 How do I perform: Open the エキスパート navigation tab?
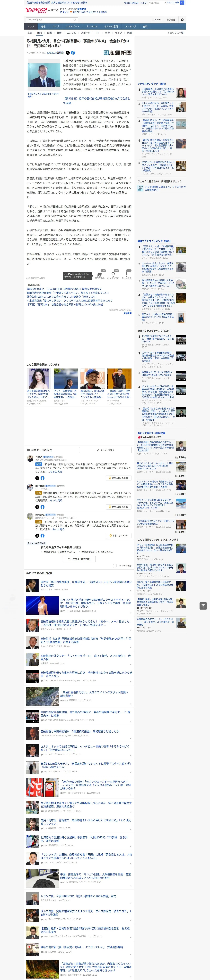pyautogui.click(x=72, y=26)
